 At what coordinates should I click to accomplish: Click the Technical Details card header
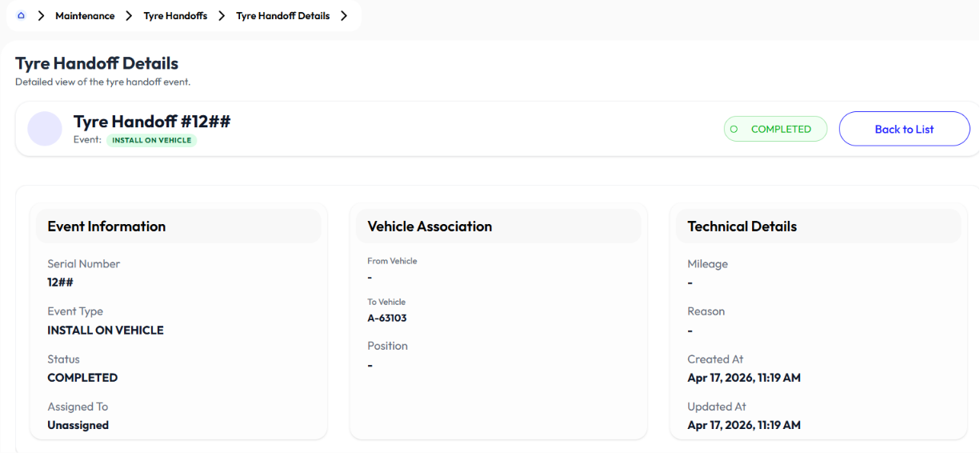point(818,226)
